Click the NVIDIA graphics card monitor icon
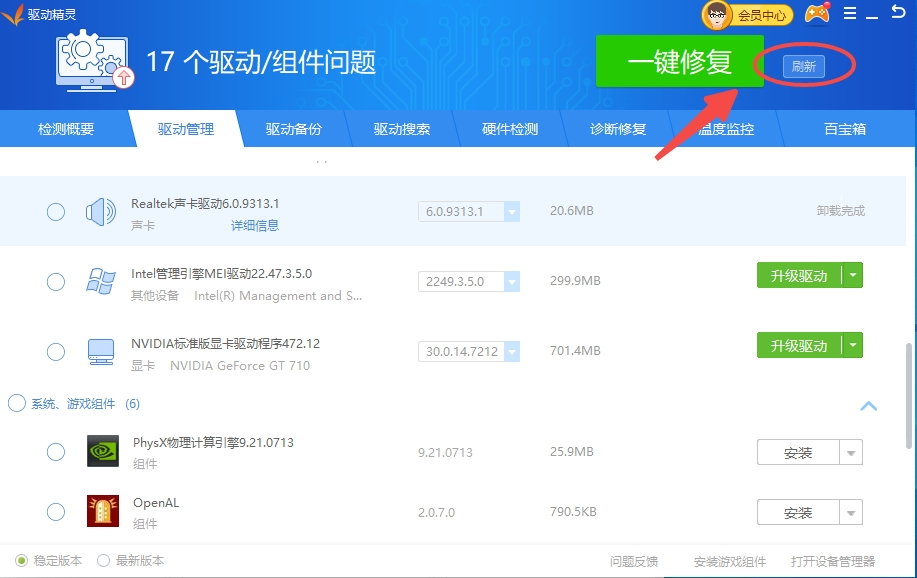The width and height of the screenshot is (917, 578). point(101,352)
